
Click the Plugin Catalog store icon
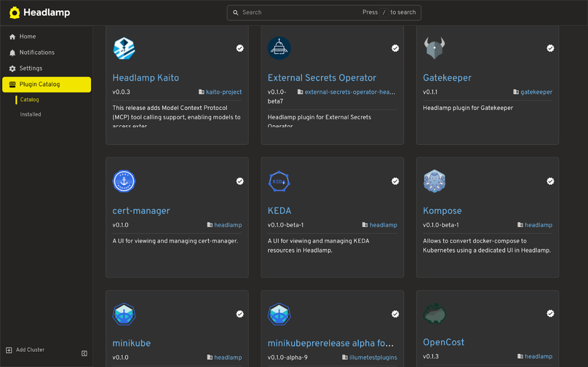(x=12, y=84)
